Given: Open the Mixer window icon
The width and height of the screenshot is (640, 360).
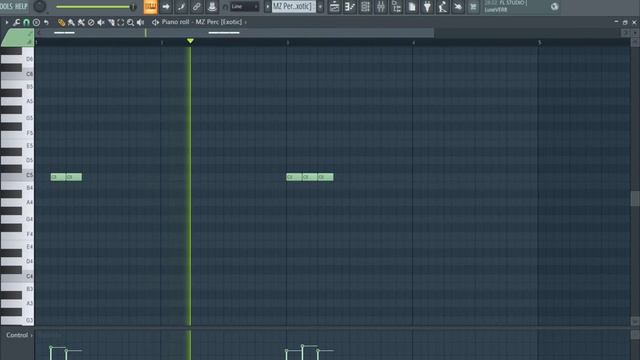Looking at the screenshot, I should (381, 7).
